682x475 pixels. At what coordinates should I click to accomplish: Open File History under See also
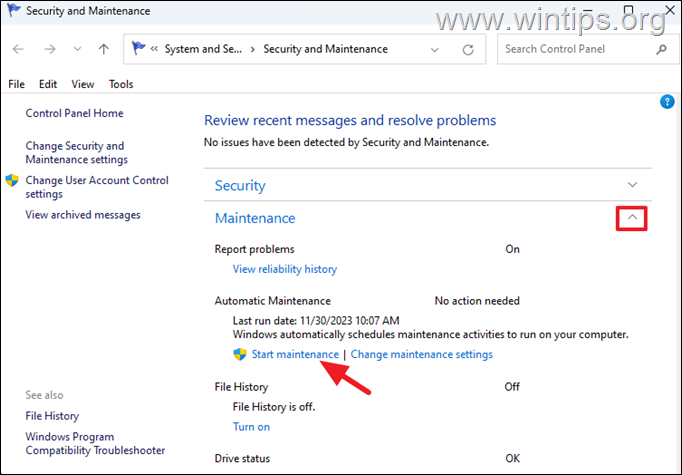[x=52, y=416]
